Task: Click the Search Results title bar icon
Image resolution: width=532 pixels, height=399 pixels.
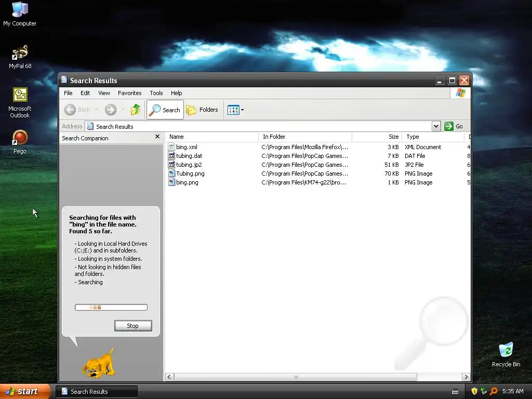Action: point(64,79)
